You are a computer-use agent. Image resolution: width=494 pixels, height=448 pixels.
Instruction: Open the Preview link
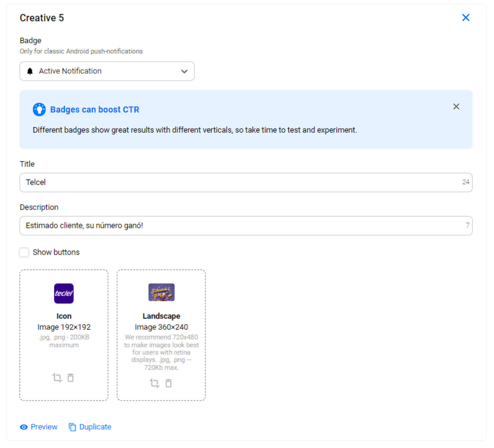pyautogui.click(x=39, y=427)
